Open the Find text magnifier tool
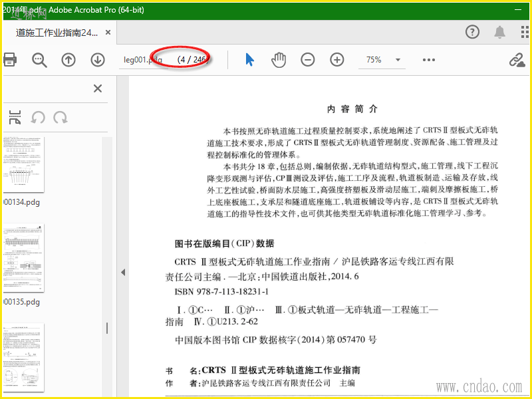The height and width of the screenshot is (399, 532). point(39,60)
